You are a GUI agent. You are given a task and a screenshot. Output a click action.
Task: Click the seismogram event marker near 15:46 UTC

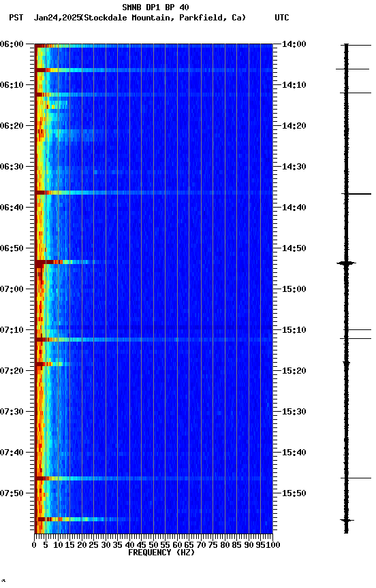(356, 478)
